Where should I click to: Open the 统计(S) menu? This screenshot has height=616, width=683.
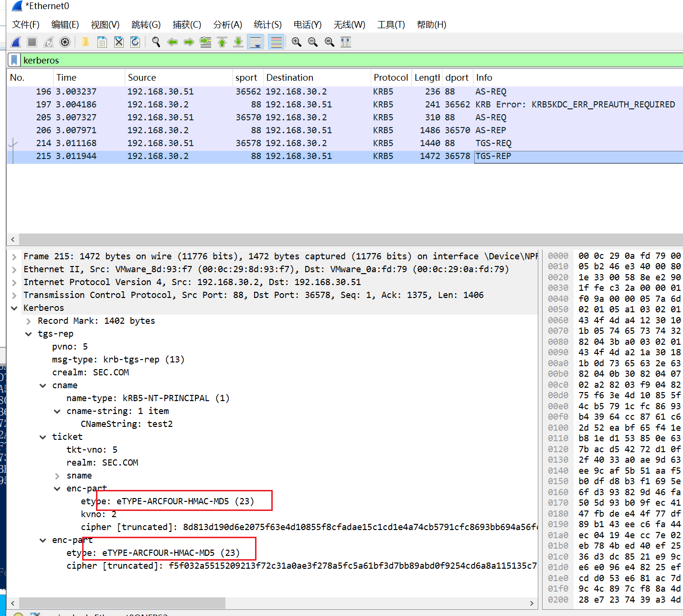(x=267, y=25)
